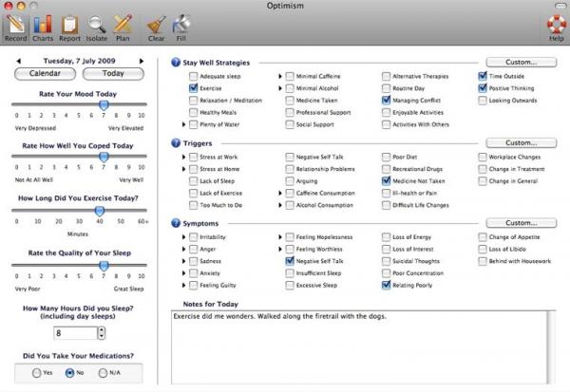This screenshot has height=392, width=570.
Task: Check Behind with Housework symptom
Action: click(x=483, y=261)
